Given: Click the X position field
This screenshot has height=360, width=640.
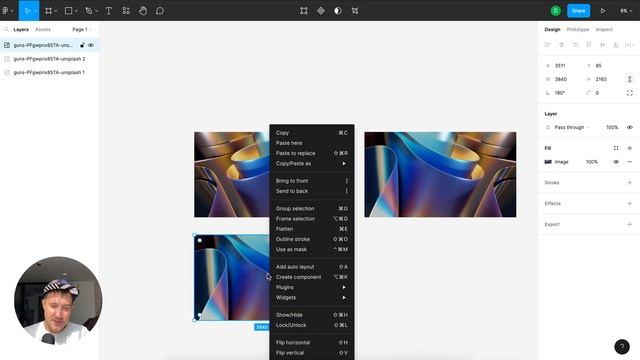Looking at the screenshot, I should coord(564,66).
